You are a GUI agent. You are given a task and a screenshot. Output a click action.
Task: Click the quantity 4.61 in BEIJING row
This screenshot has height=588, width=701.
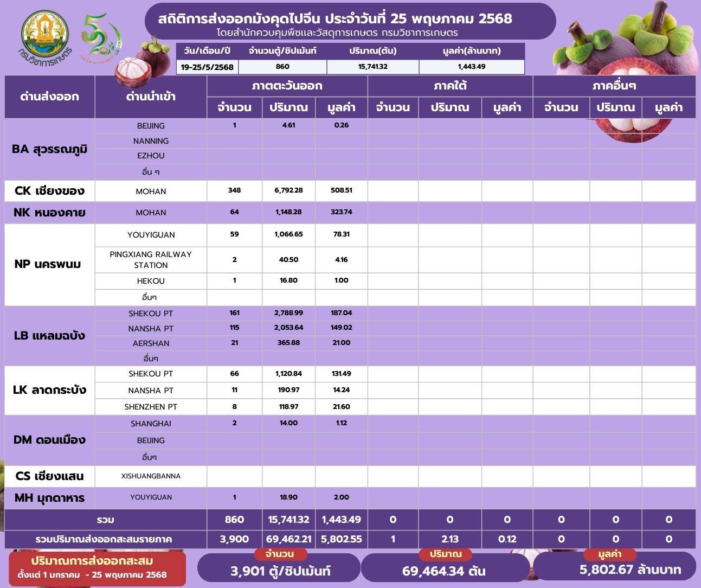(x=288, y=125)
